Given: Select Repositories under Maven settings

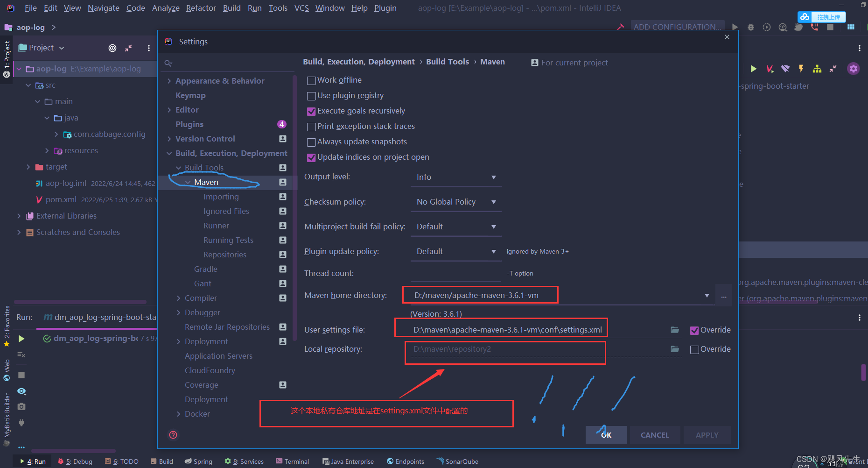Looking at the screenshot, I should pos(225,255).
